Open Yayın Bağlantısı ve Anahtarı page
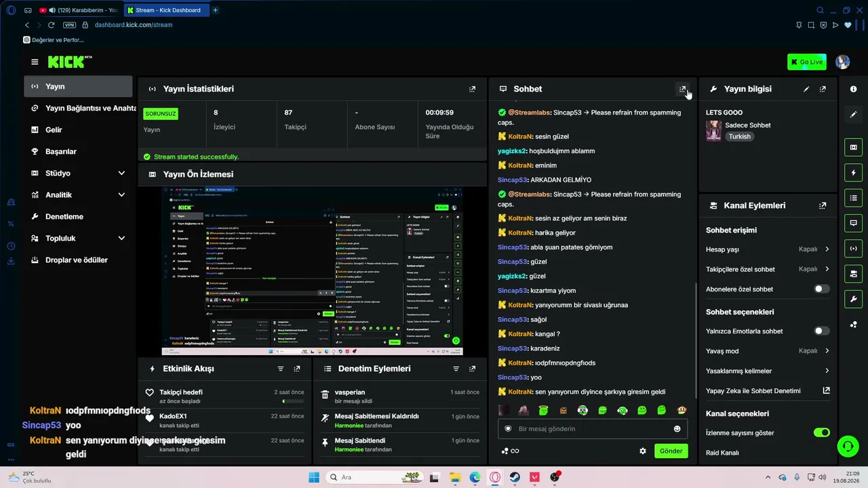This screenshot has width=868, height=488. [x=79, y=108]
